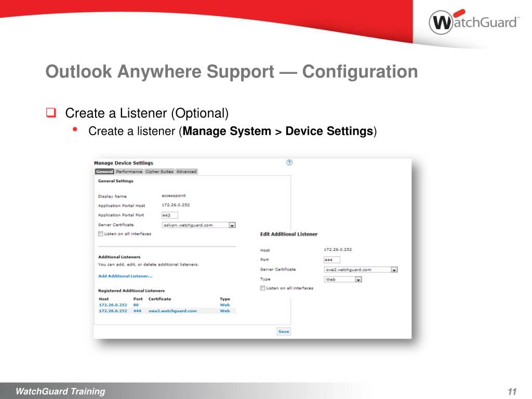Open the owa2.watchguard.com Server Certificate dropdown
The image size is (532, 399).
point(394,270)
